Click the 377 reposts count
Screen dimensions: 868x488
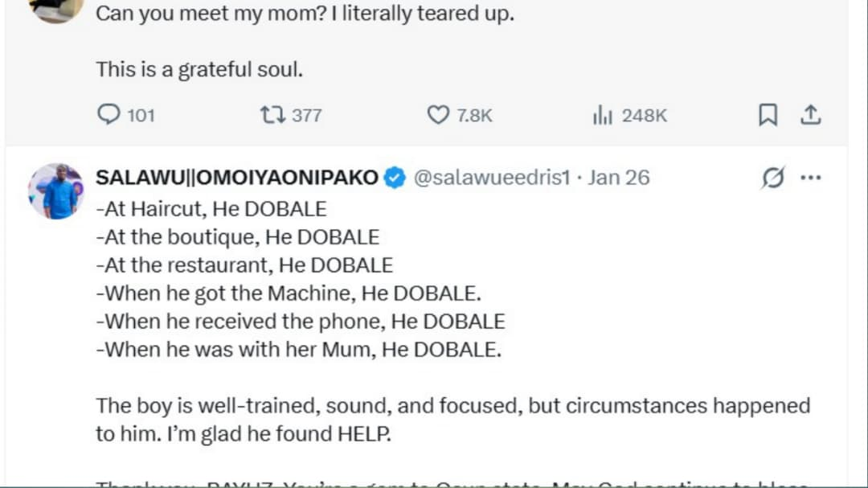[306, 116]
